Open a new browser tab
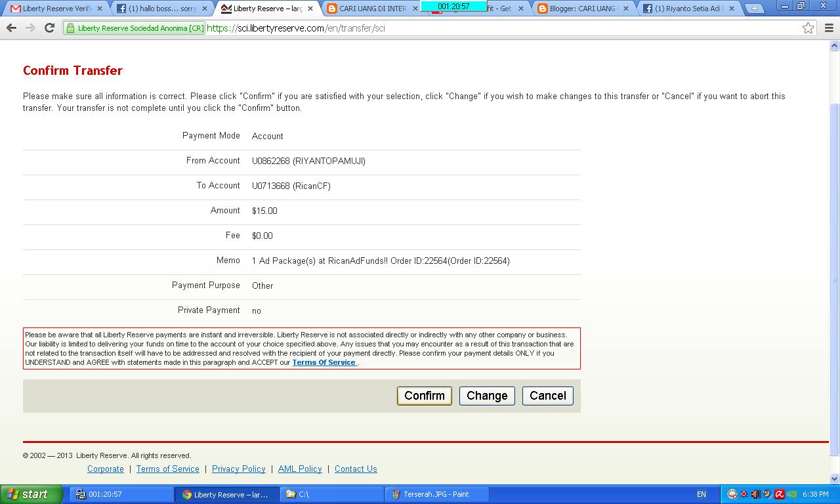The width and height of the screenshot is (840, 504). click(754, 9)
